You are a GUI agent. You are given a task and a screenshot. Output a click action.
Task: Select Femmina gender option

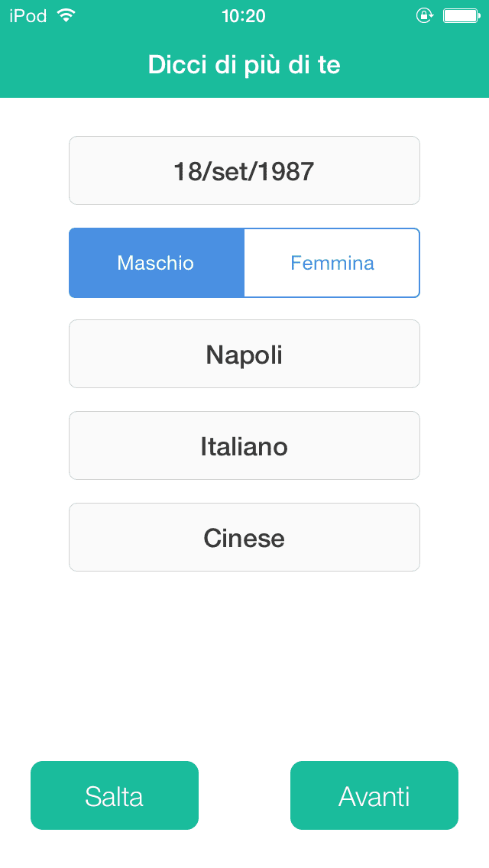point(332,263)
